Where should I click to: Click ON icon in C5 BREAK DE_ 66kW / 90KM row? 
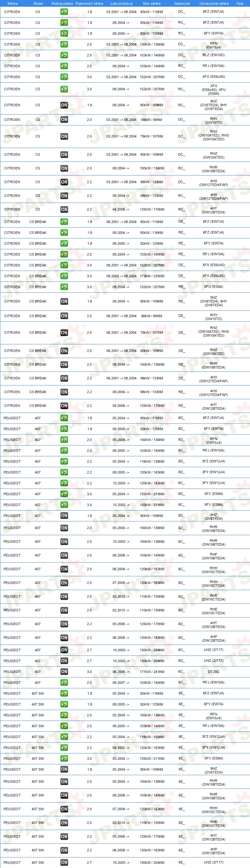point(64,316)
